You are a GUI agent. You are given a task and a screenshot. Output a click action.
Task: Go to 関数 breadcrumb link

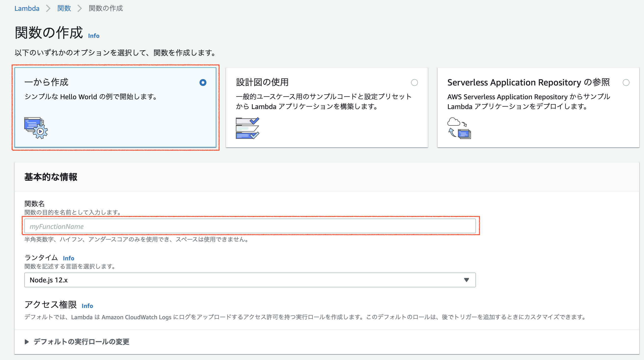point(64,8)
